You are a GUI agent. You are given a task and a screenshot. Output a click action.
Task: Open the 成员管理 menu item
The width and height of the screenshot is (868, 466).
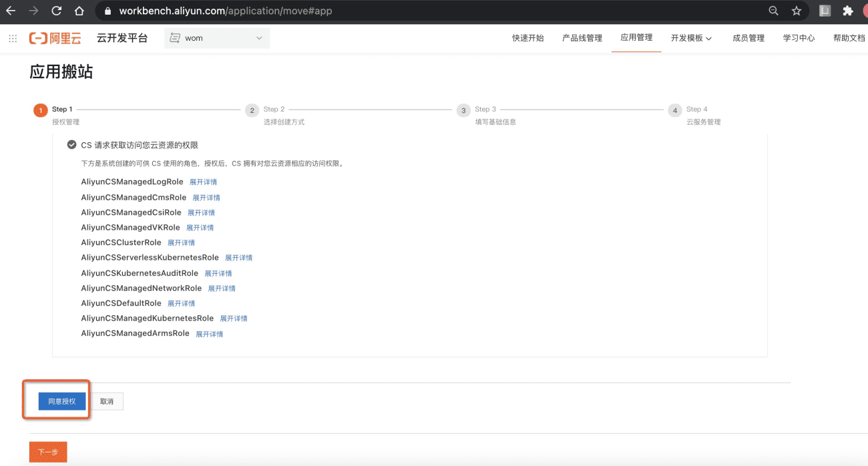748,38
